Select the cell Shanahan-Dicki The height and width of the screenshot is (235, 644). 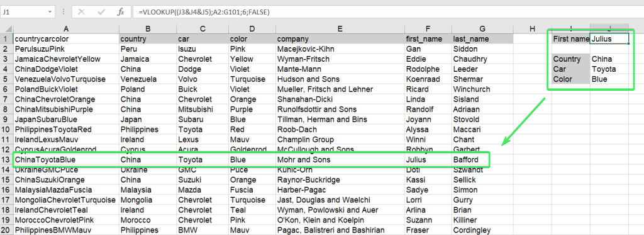[340, 99]
